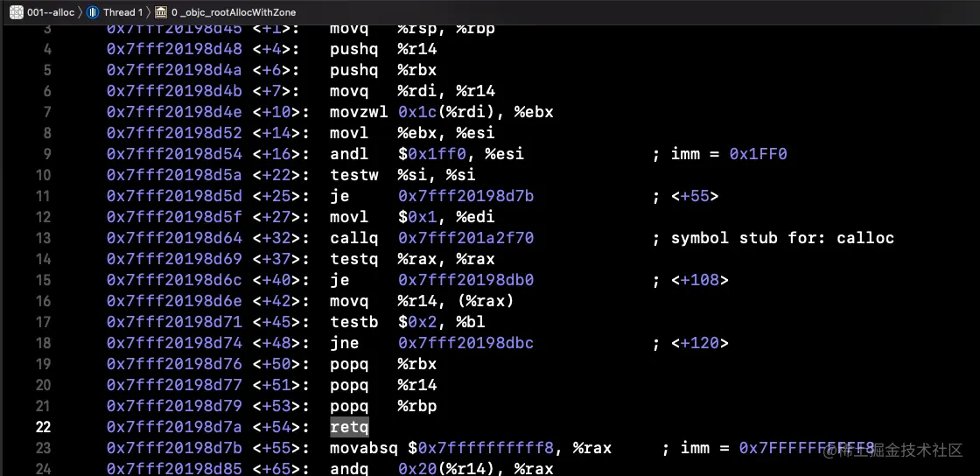Screen dimensions: 980x476
Task: Click line number 13 in gutter
Action: pyautogui.click(x=43, y=238)
